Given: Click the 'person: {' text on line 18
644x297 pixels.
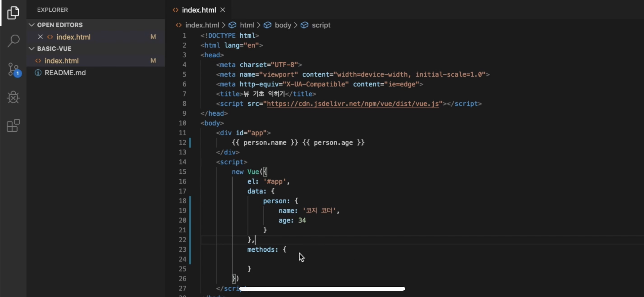Looking at the screenshot, I should [280, 201].
